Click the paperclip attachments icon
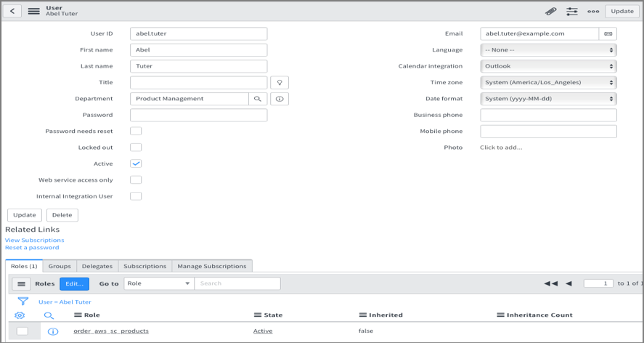The width and height of the screenshot is (644, 343). click(x=551, y=11)
